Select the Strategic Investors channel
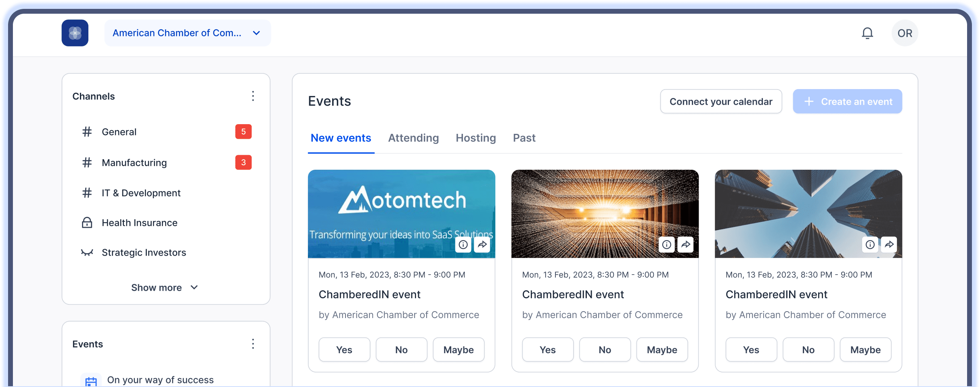The height and width of the screenshot is (387, 980). pos(144,252)
